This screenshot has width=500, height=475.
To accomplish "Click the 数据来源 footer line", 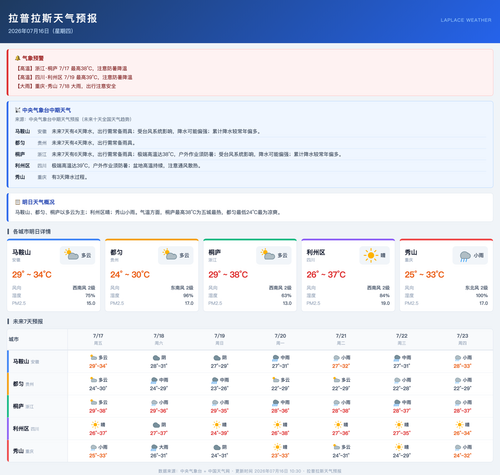I will click(x=250, y=471).
